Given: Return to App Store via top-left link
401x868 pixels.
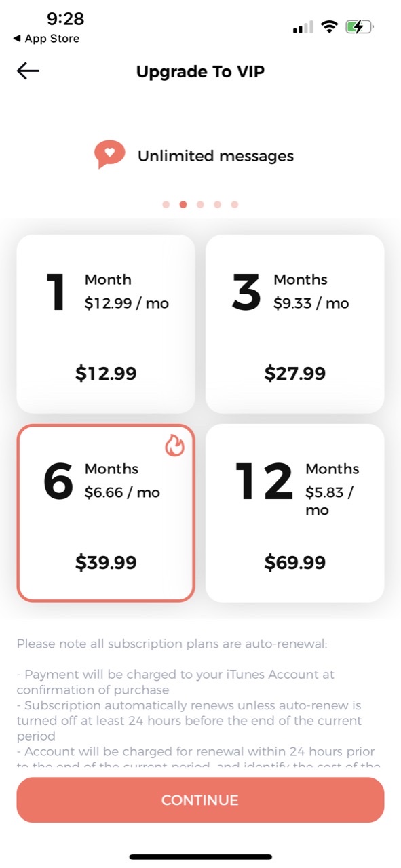Looking at the screenshot, I should (46, 39).
